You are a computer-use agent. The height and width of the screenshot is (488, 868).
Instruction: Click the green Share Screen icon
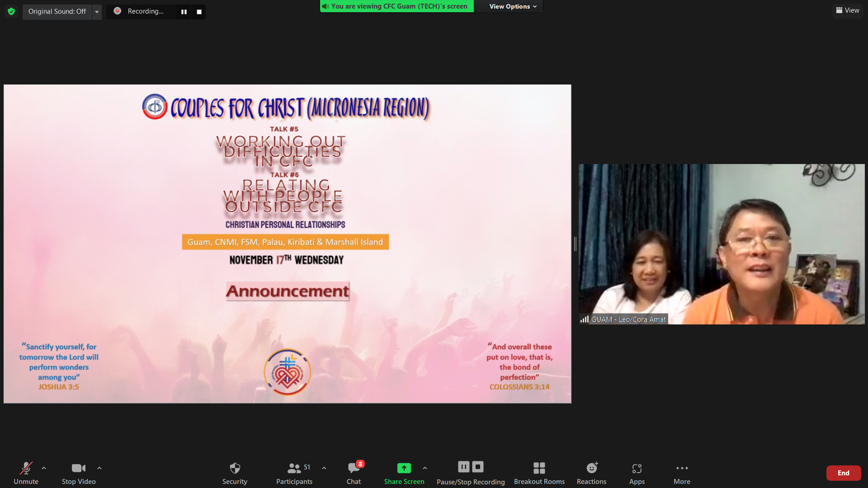point(404,468)
